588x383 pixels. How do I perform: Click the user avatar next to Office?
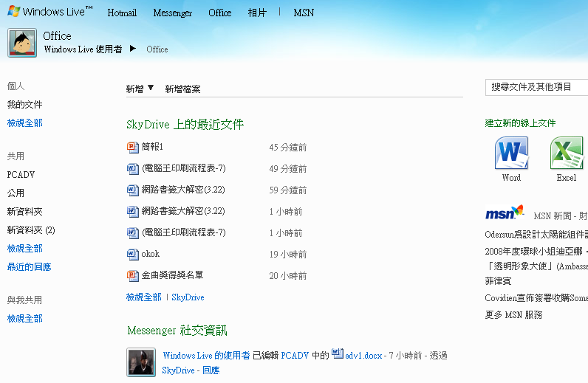(x=22, y=43)
